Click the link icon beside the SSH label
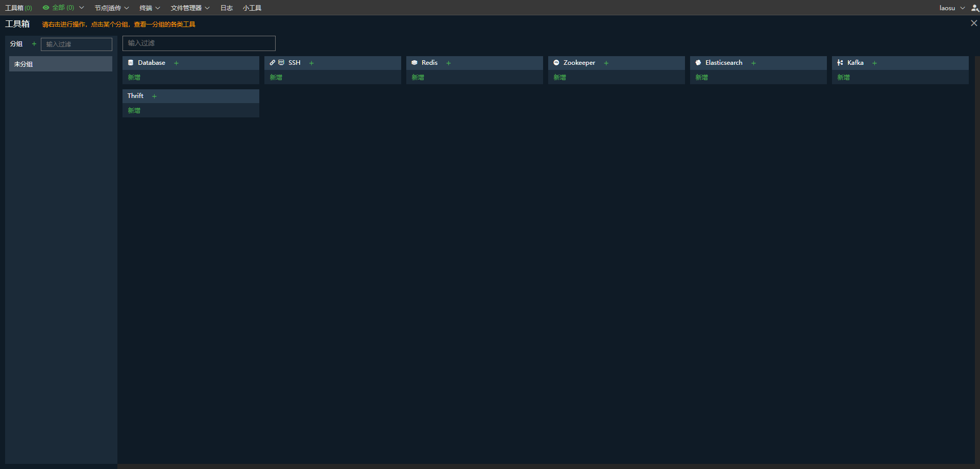The height and width of the screenshot is (469, 980). [x=272, y=62]
